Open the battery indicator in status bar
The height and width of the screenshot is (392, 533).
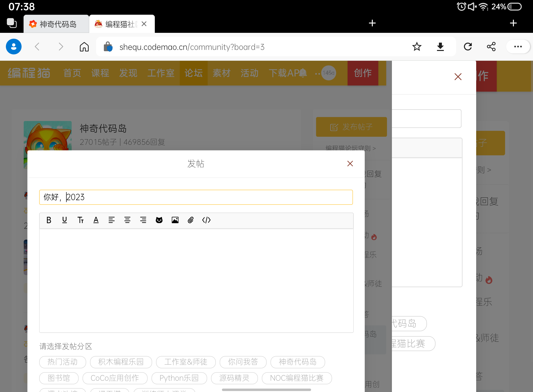click(514, 7)
